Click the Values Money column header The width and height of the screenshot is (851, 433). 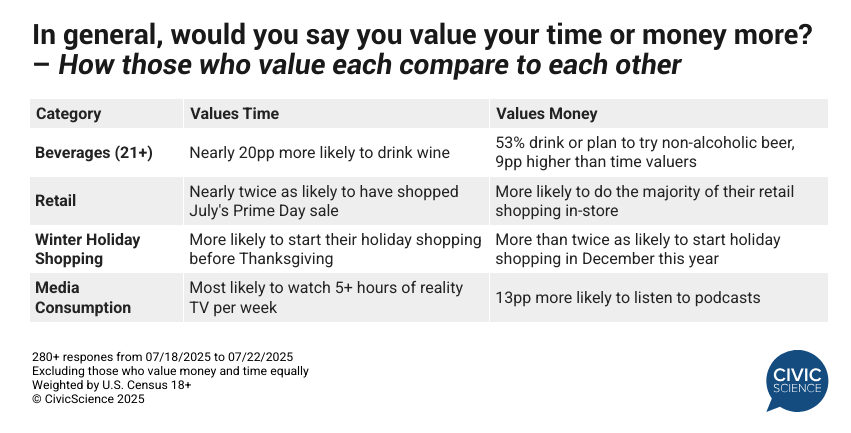(546, 114)
